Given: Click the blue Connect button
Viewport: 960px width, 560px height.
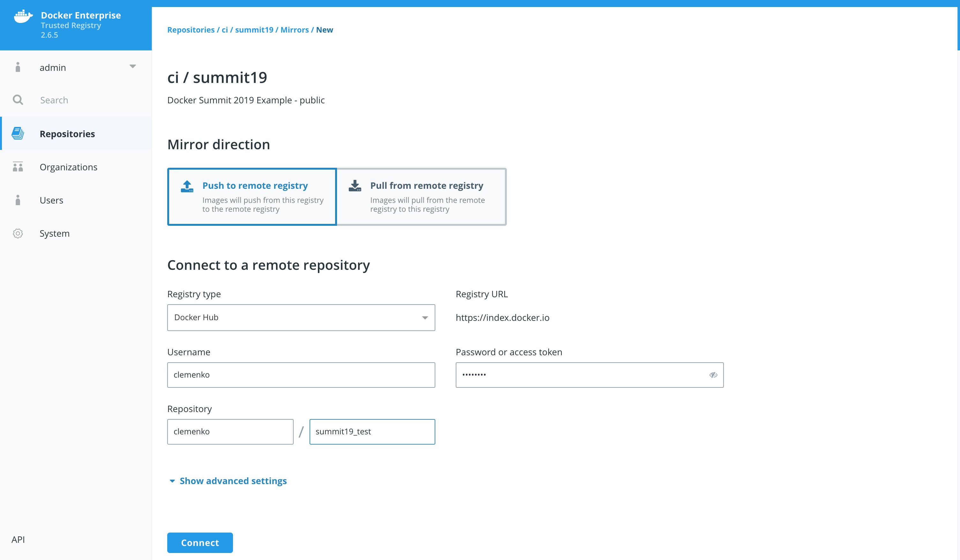Looking at the screenshot, I should click(199, 542).
